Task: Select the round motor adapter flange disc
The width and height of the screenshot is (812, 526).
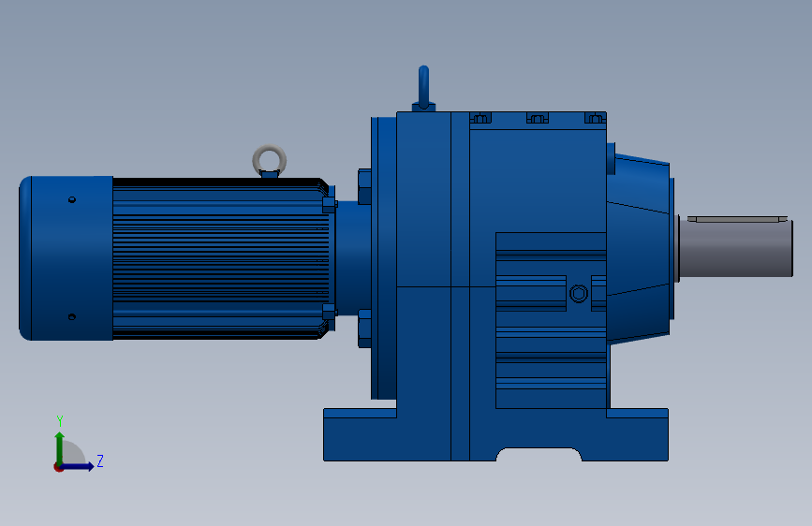Action: point(384,257)
